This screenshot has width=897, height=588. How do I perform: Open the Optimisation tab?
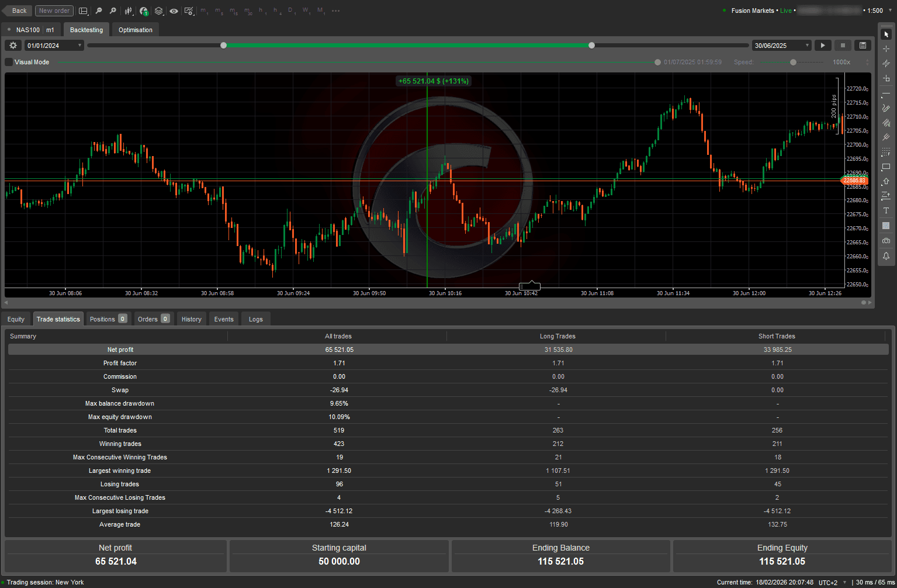pos(135,29)
